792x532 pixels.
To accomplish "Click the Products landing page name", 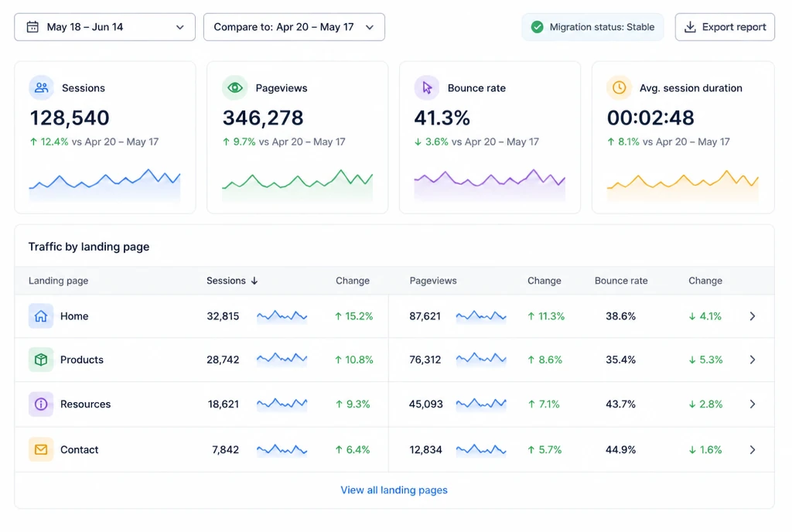I will pyautogui.click(x=82, y=360).
